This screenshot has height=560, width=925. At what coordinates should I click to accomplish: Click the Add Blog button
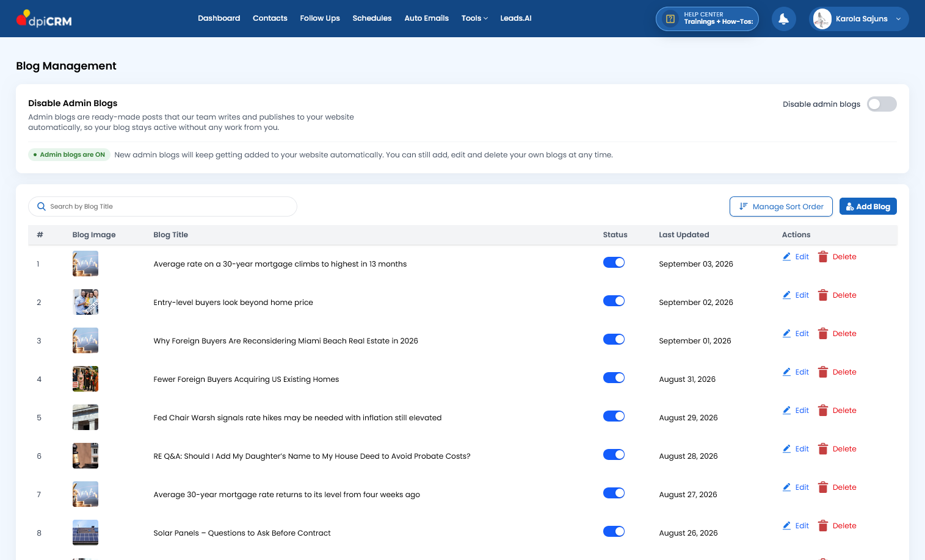[868, 206]
